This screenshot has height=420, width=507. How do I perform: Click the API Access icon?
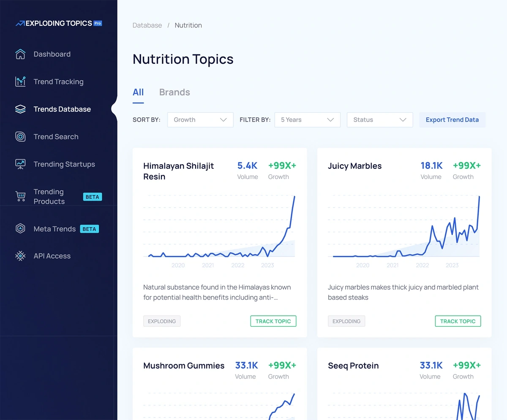(20, 256)
